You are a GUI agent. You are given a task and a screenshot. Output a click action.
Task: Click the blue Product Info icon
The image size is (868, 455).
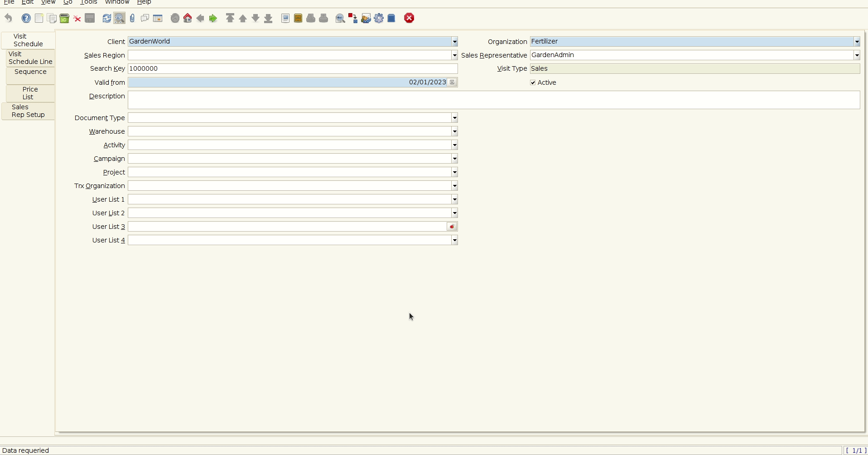point(391,18)
